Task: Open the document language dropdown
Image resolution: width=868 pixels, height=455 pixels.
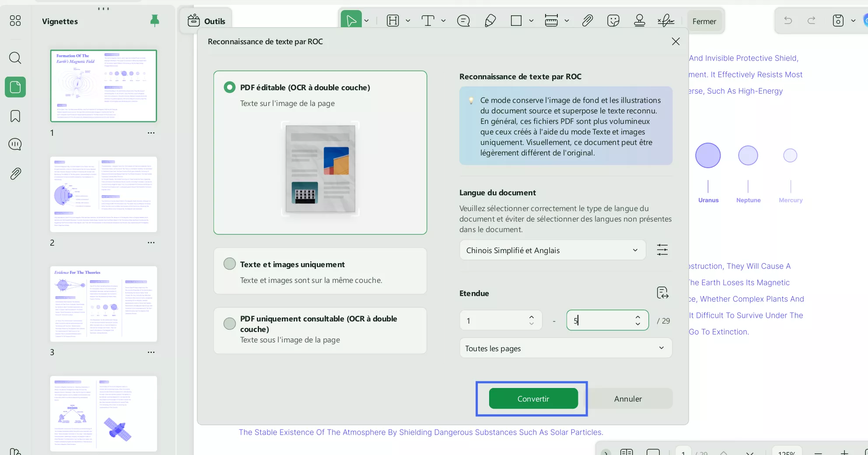Action: 553,250
